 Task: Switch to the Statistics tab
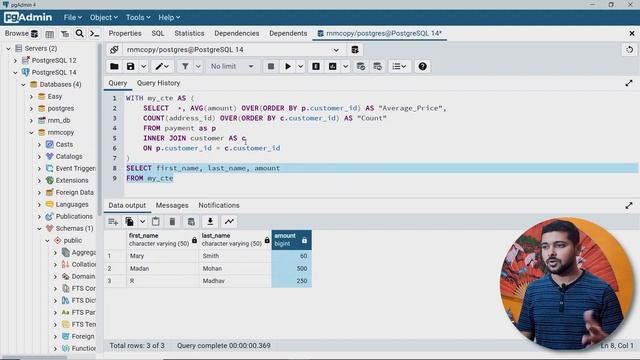pyautogui.click(x=189, y=33)
